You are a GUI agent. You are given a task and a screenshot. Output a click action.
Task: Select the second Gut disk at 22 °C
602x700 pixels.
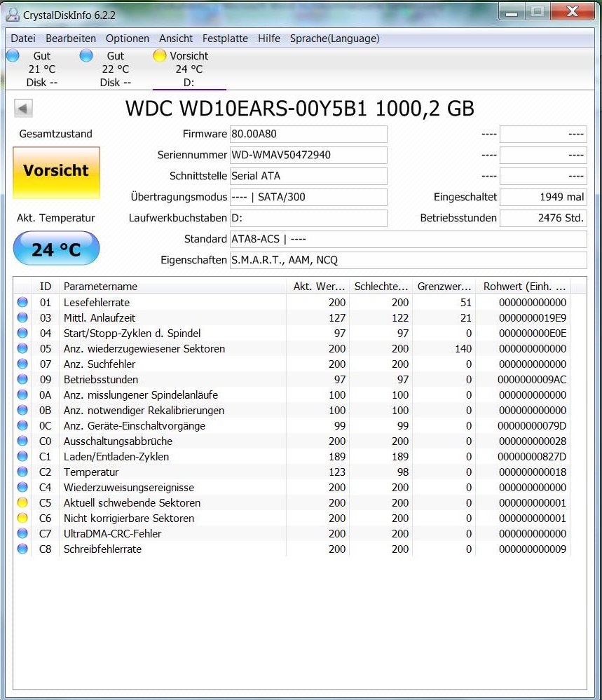[116, 69]
